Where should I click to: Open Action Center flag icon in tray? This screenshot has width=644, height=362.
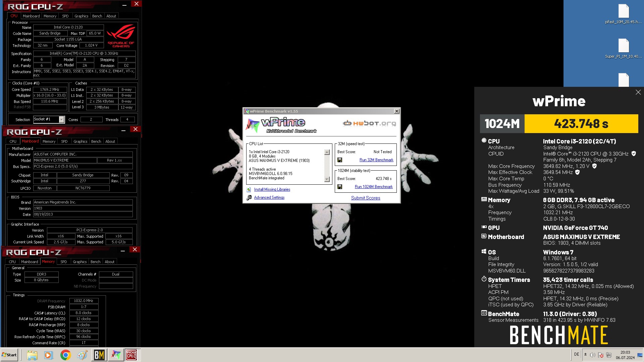pyautogui.click(x=601, y=355)
